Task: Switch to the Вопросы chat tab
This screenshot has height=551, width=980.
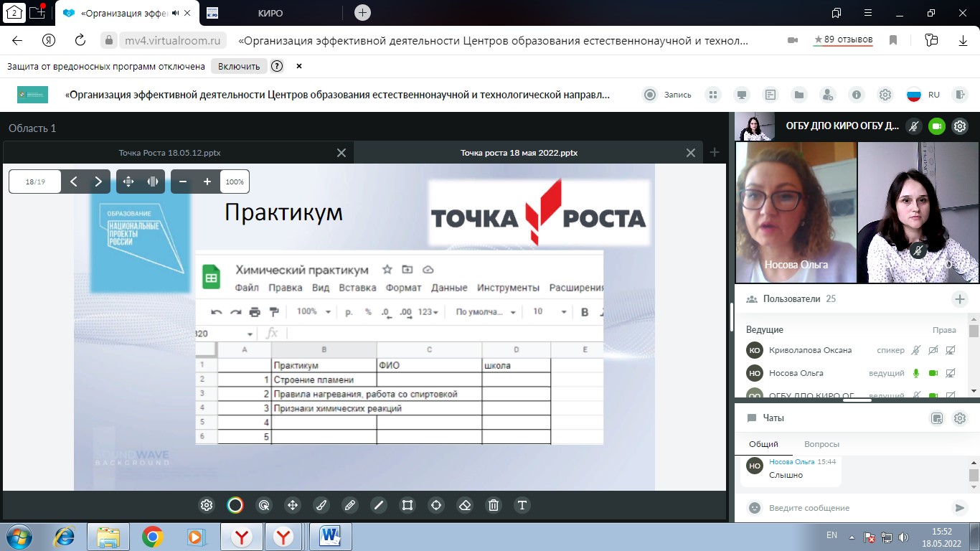Action: pyautogui.click(x=821, y=444)
